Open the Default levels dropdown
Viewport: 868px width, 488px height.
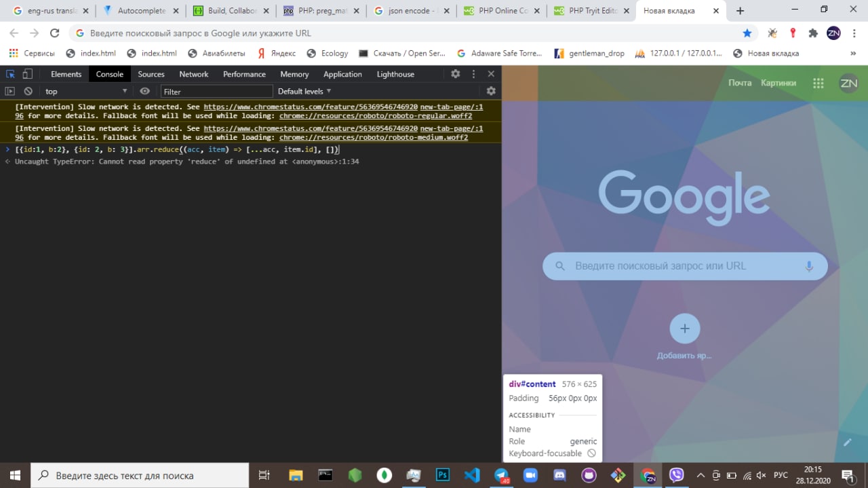click(304, 91)
